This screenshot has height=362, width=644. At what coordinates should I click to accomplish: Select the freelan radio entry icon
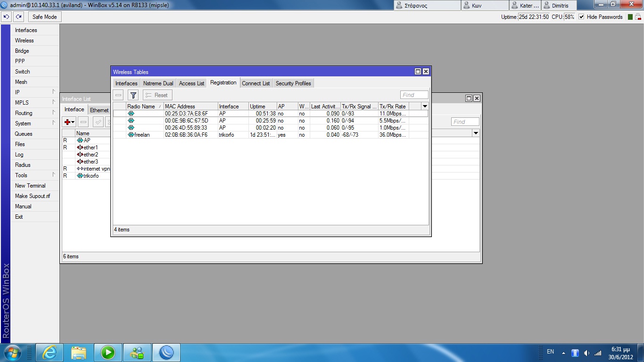[131, 135]
